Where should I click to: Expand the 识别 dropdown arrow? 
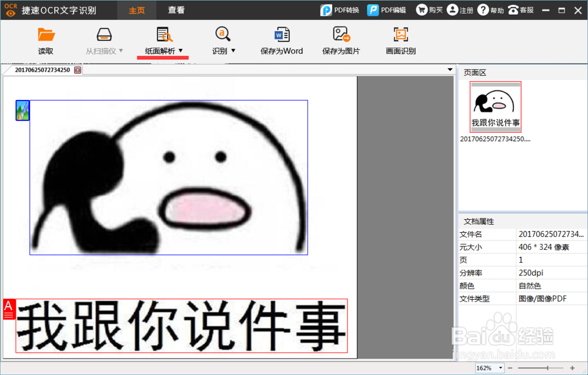[233, 50]
